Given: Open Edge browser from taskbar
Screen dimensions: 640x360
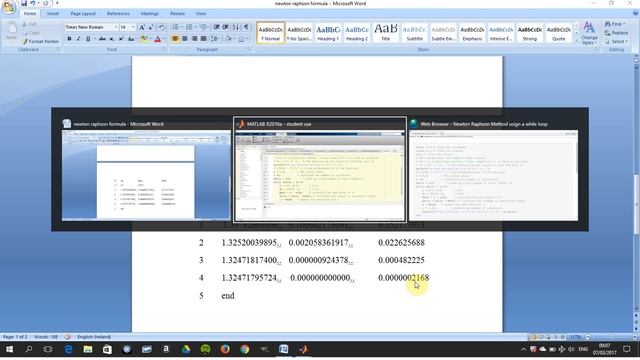Looking at the screenshot, I should [x=68, y=349].
